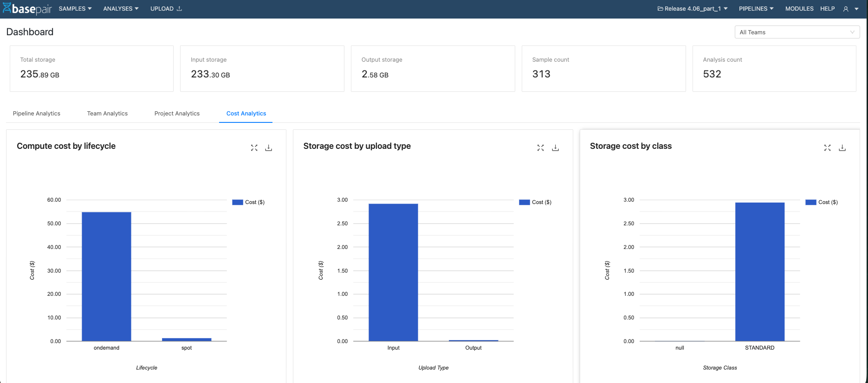Open the Pipelines dropdown menu
The image size is (868, 383).
(x=756, y=9)
